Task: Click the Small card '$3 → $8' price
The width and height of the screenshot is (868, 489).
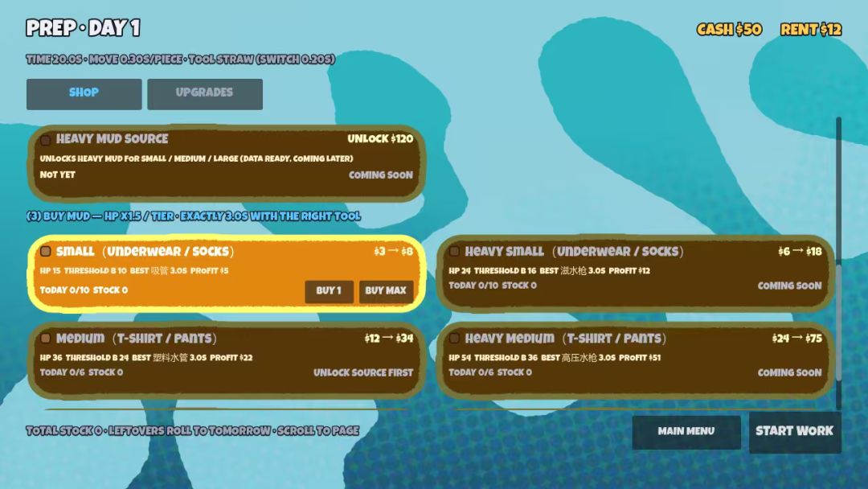Action: click(394, 252)
